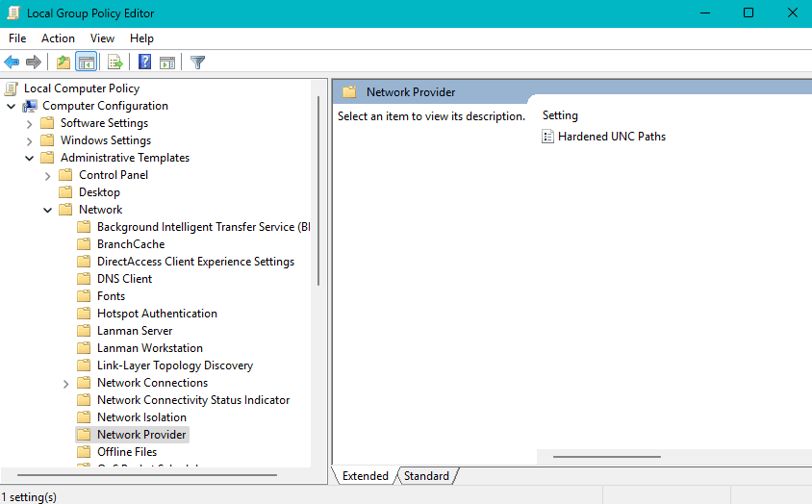Select the Hardened UNC Paths setting
The width and height of the screenshot is (812, 504).
pos(612,137)
